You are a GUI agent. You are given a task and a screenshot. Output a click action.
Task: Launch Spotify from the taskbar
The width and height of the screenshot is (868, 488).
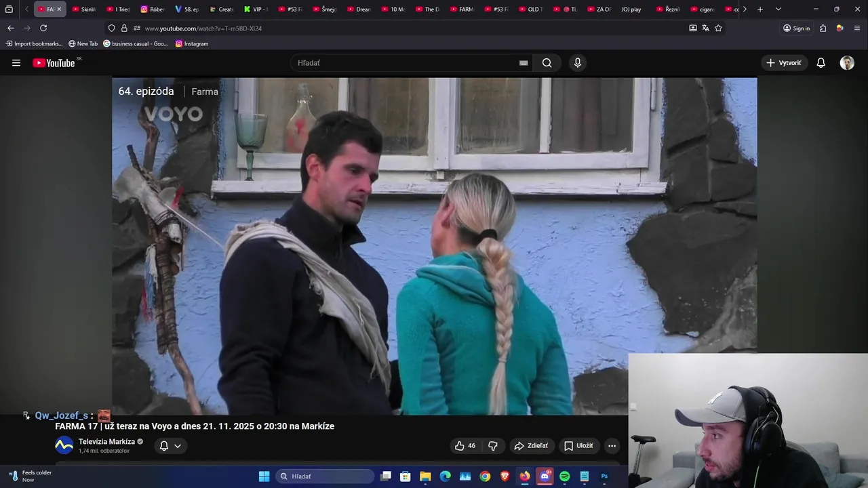564,476
